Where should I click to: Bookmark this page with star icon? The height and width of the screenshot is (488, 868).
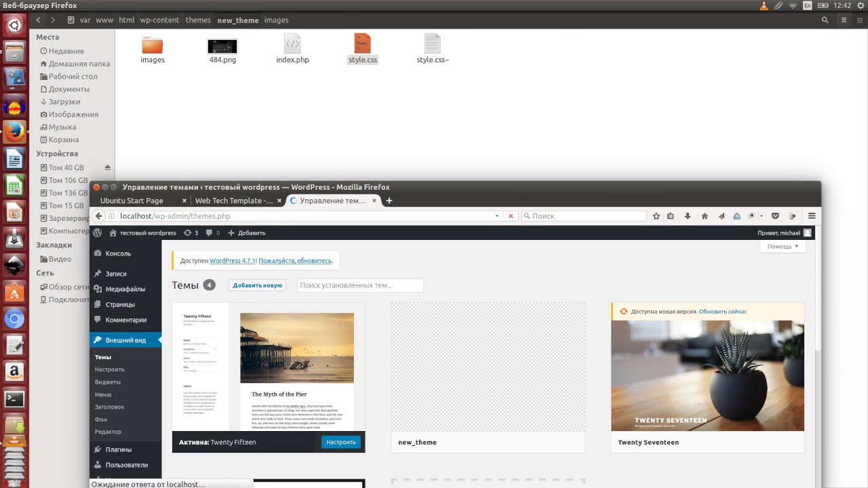656,216
